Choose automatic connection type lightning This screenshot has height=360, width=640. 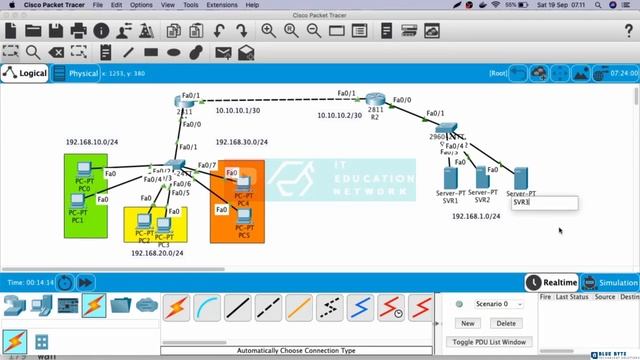tap(176, 308)
